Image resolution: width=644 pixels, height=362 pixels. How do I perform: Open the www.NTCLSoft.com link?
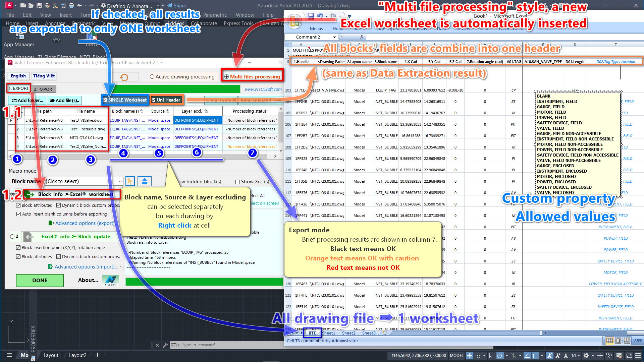tap(263, 89)
